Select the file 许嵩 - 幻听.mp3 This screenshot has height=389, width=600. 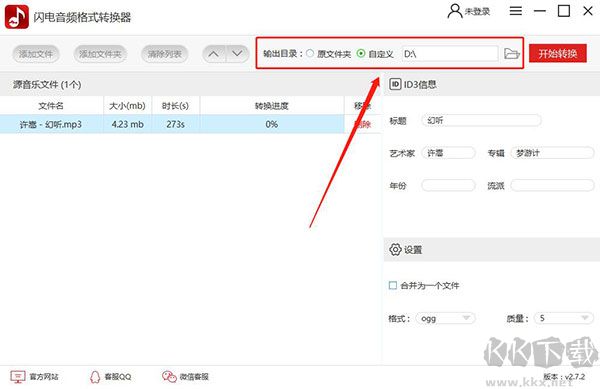[x=51, y=124]
